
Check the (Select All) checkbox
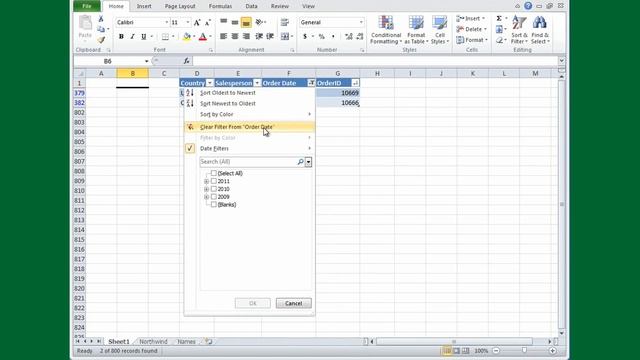click(214, 173)
